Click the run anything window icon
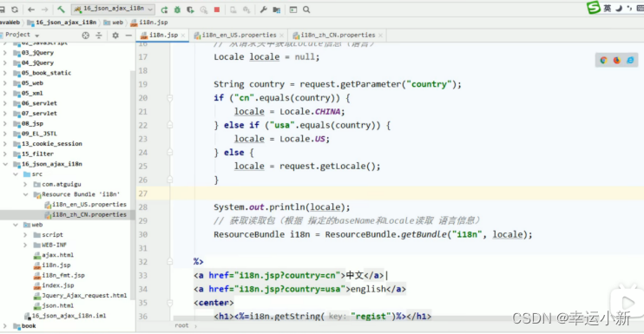644x334 pixels. tap(293, 10)
